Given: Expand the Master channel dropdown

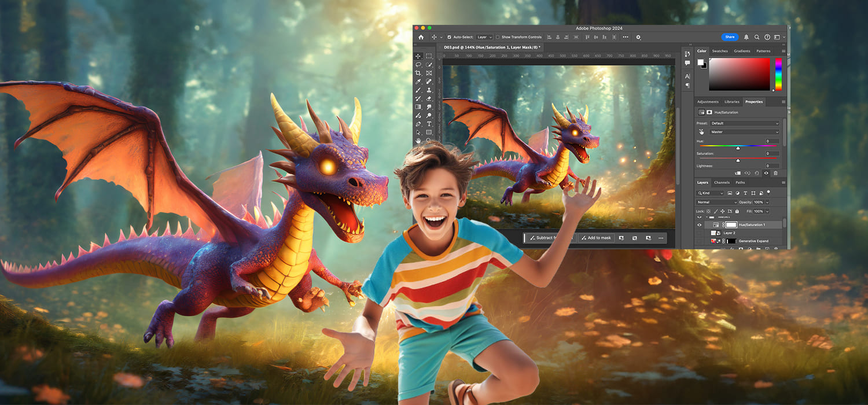Looking at the screenshot, I should tap(744, 132).
